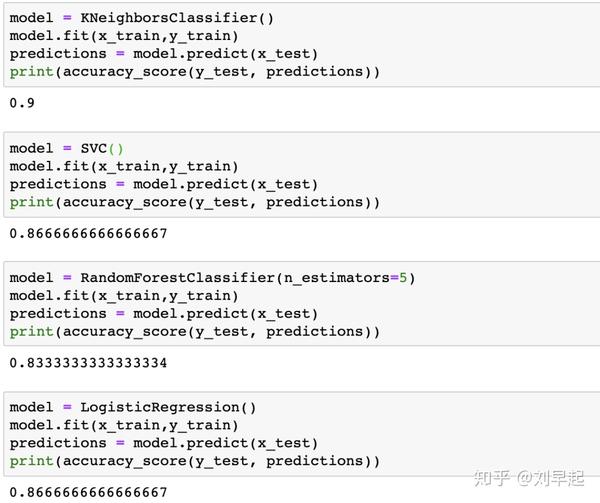
Task: Click the print statement in the KNeighborsClassifier cell
Action: (x=195, y=72)
